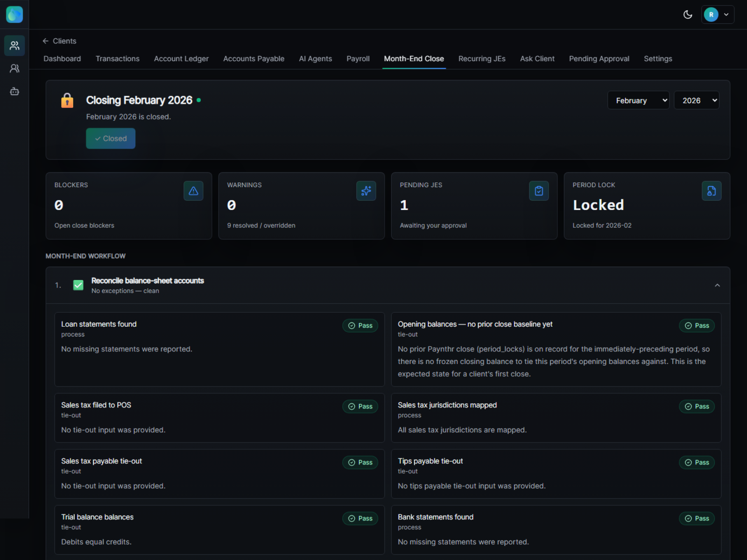Click the Closed button
747x560 pixels.
point(111,139)
